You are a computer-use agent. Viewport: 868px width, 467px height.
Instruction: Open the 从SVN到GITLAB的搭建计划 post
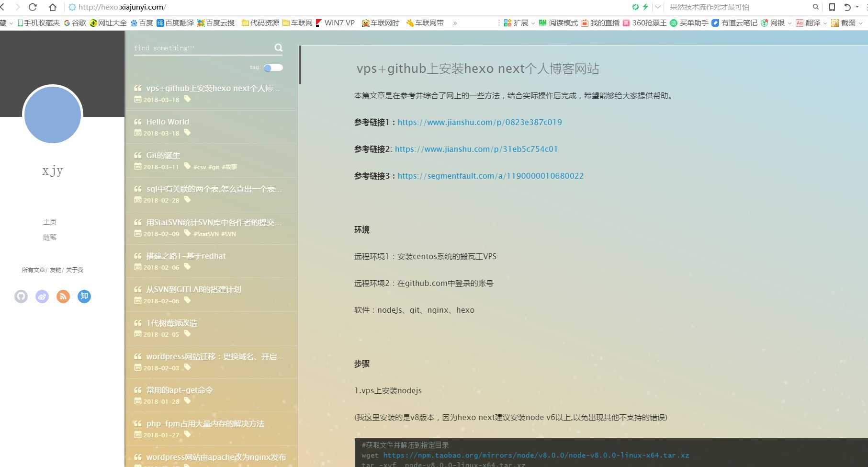point(193,289)
